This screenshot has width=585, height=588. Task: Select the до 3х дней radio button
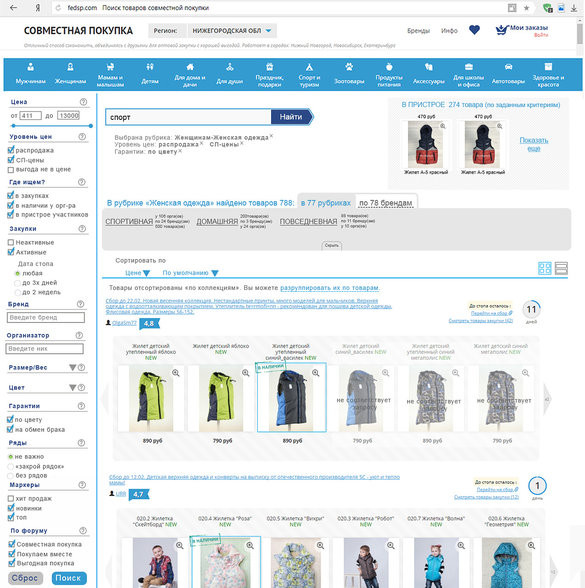[x=17, y=283]
